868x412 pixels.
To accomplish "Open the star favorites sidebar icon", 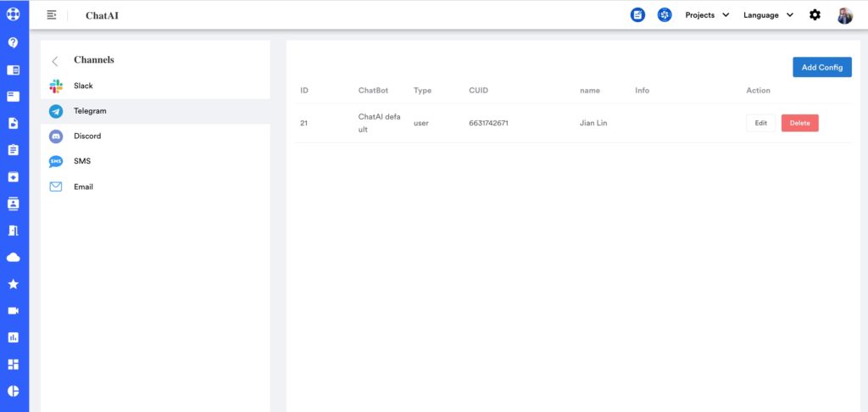I will [x=14, y=283].
